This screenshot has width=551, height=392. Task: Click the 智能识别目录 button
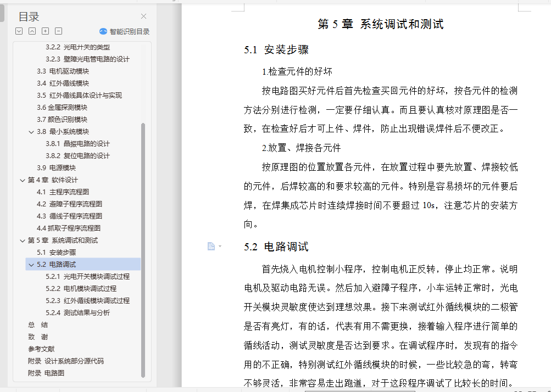coord(124,32)
